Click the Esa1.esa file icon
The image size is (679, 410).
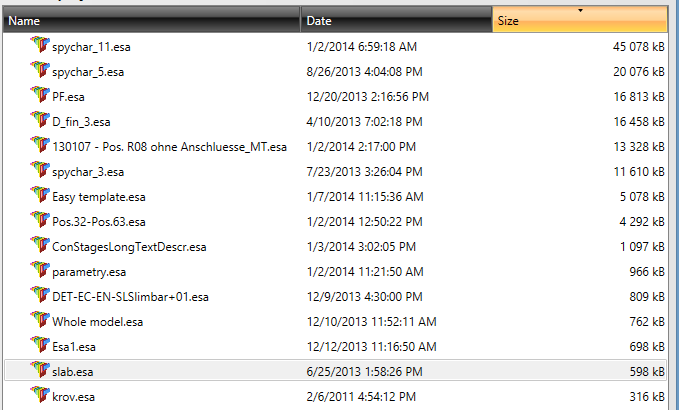(x=40, y=345)
